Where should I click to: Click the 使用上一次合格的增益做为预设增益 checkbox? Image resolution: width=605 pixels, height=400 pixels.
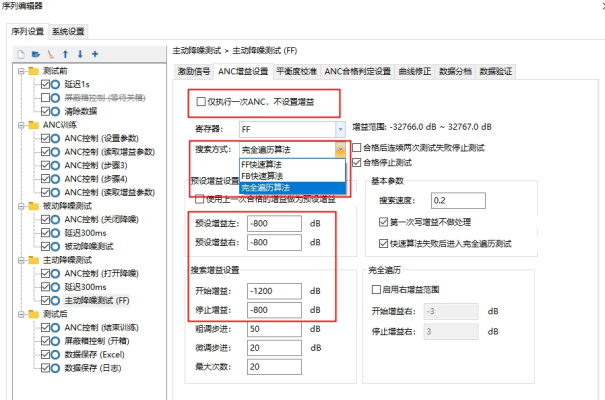[199, 199]
